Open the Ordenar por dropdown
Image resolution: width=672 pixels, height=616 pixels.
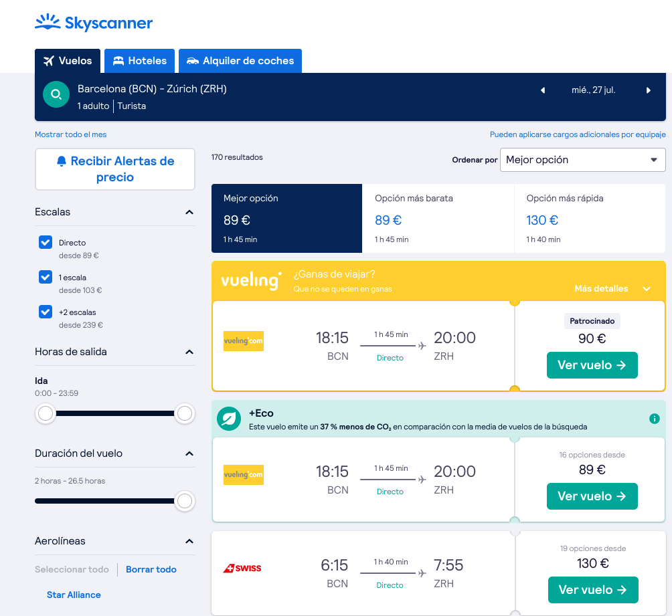582,160
